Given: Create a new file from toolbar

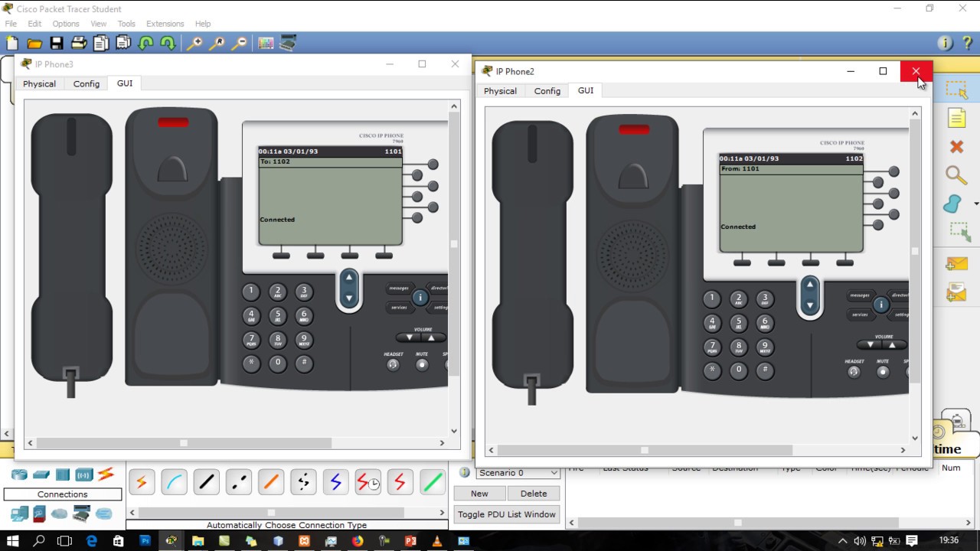Looking at the screenshot, I should [12, 44].
